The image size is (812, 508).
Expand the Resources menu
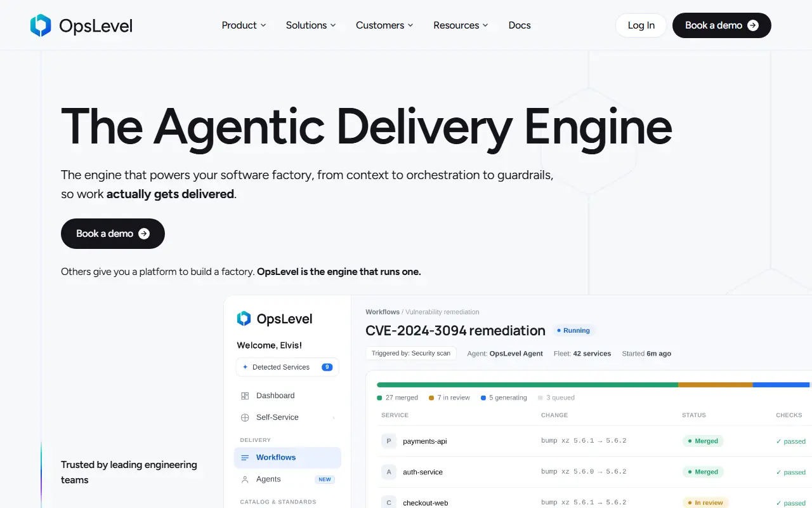point(461,25)
